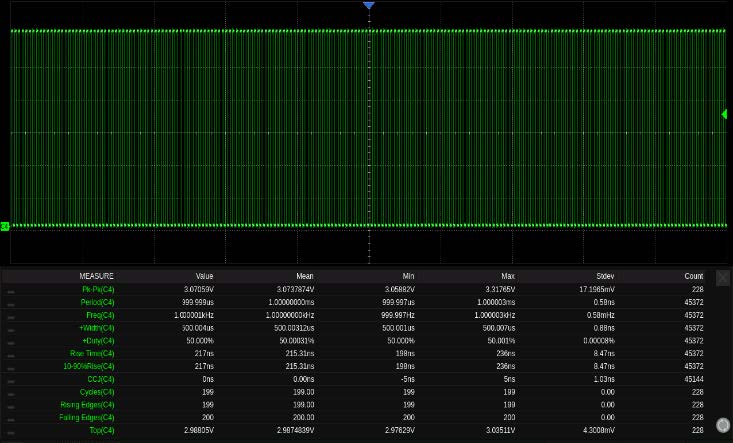Click the Falling Edges(C4) measurement label
Screen dimensions: 733x443
coord(90,418)
